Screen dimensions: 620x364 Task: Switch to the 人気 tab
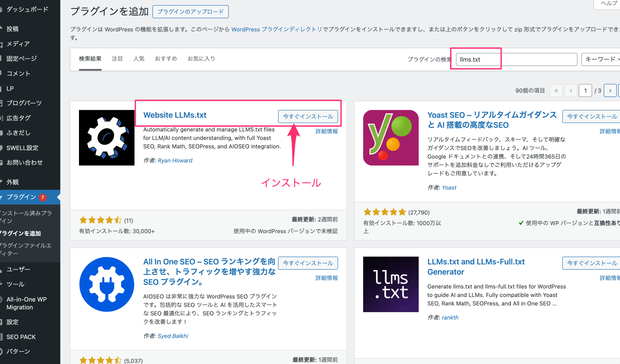point(139,59)
